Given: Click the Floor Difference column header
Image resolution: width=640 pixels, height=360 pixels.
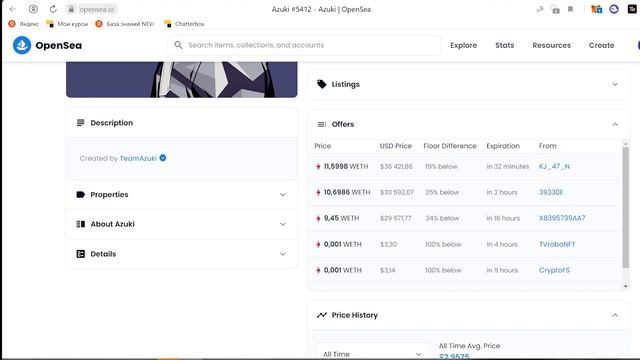Looking at the screenshot, I should coord(450,146).
